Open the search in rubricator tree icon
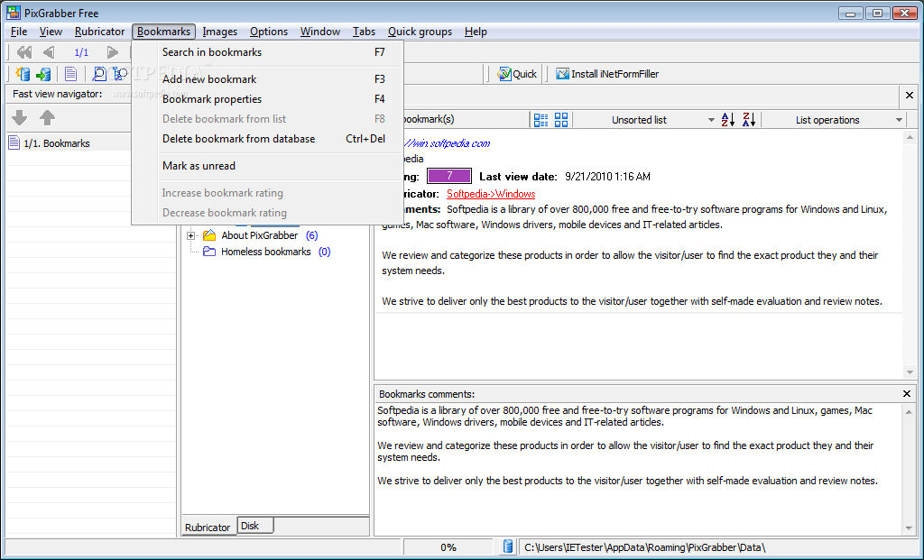924x560 pixels. click(120, 74)
